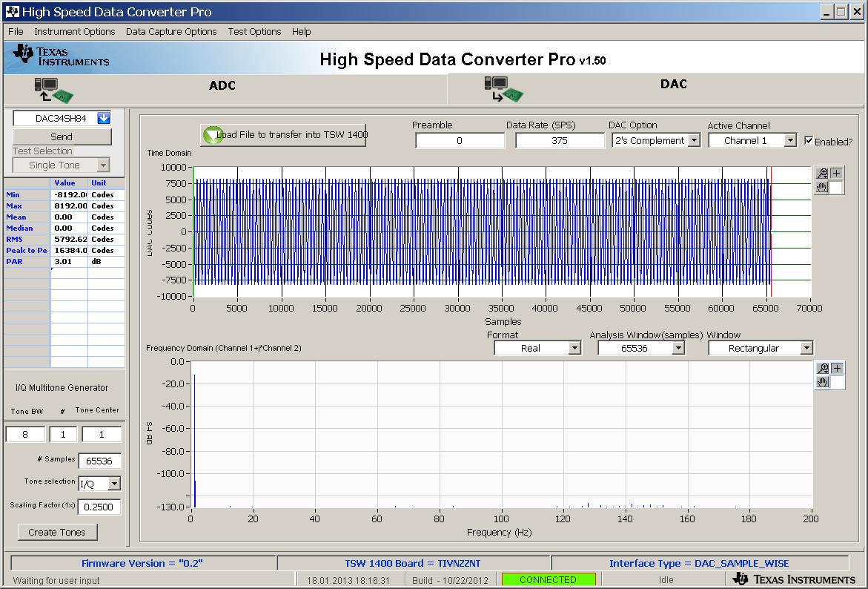
Task: Open the DAC Option 2's Complement dropdown
Action: (695, 141)
